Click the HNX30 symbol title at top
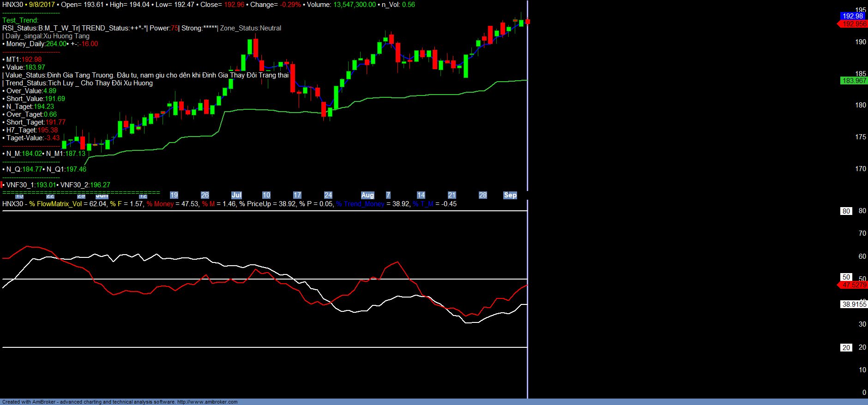 [x=12, y=5]
